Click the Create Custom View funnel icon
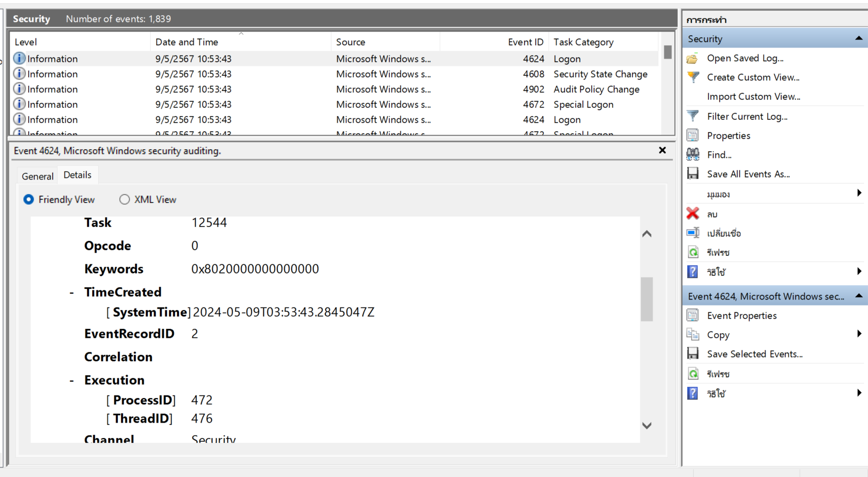 click(x=693, y=77)
